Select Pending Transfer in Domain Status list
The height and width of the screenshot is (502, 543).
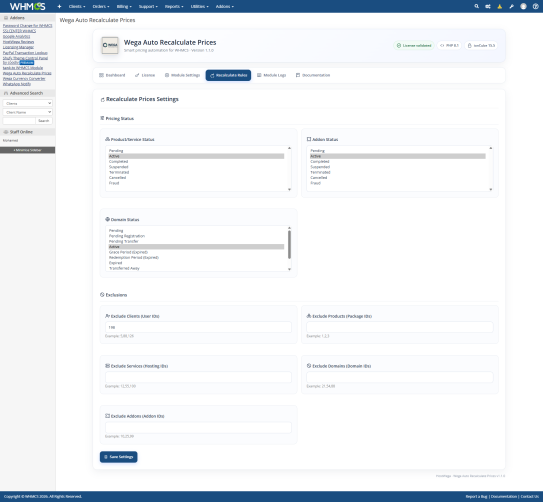(x=196, y=241)
